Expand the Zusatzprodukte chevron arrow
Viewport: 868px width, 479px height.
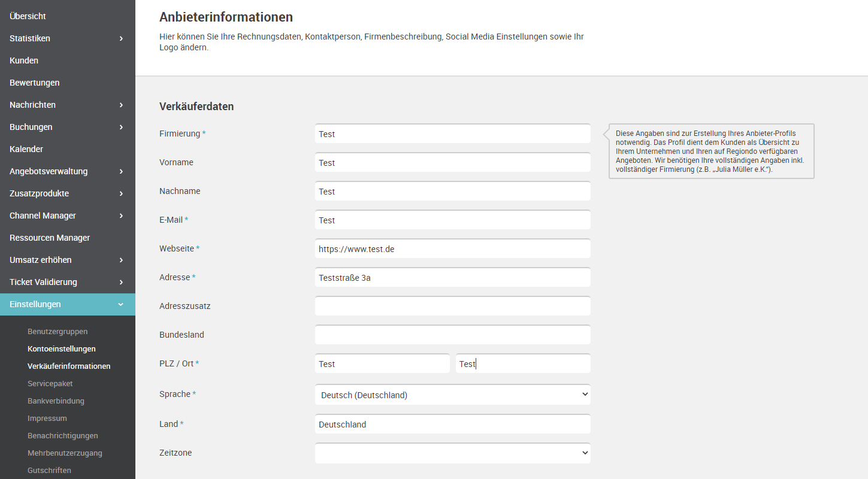point(121,193)
